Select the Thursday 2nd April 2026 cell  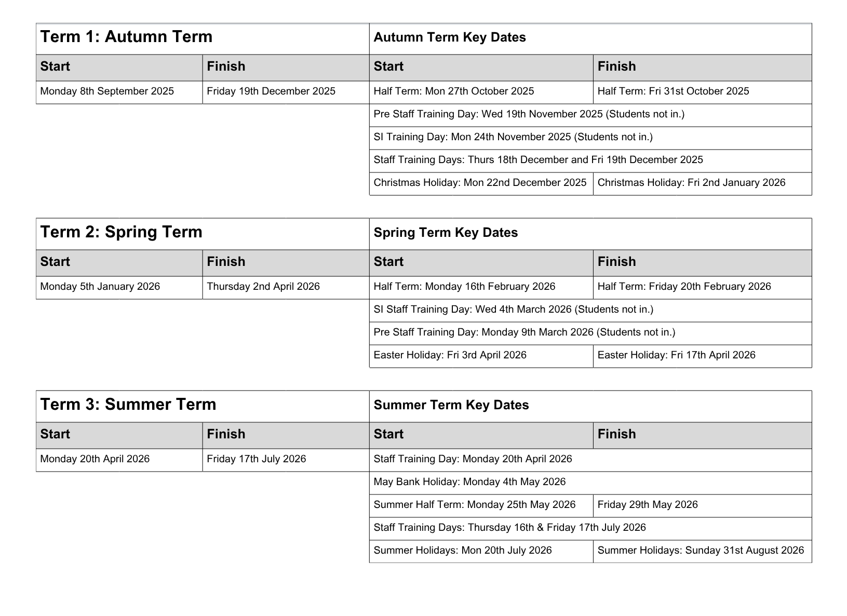(x=263, y=287)
